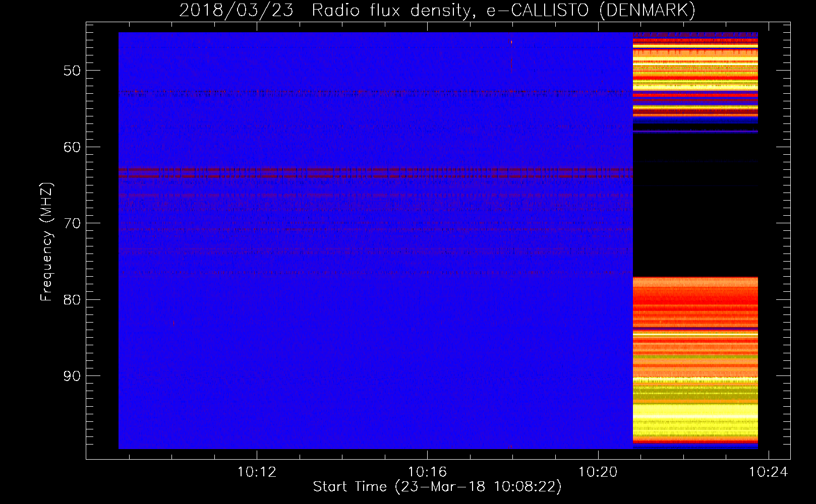Click the 10:12 time tick label

tap(257, 472)
